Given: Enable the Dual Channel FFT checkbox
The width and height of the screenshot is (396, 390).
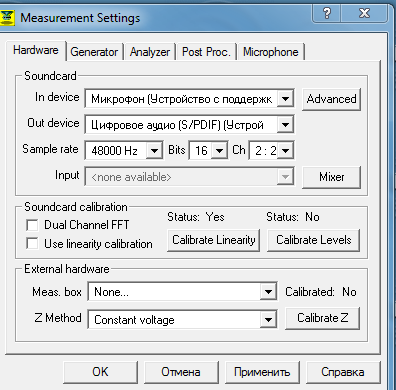Looking at the screenshot, I should (x=32, y=225).
